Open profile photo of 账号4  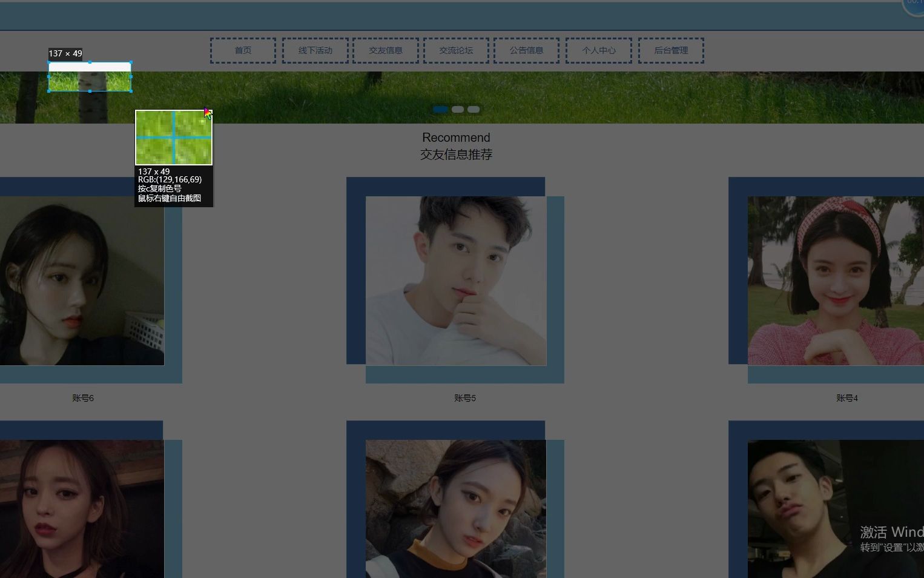836,281
